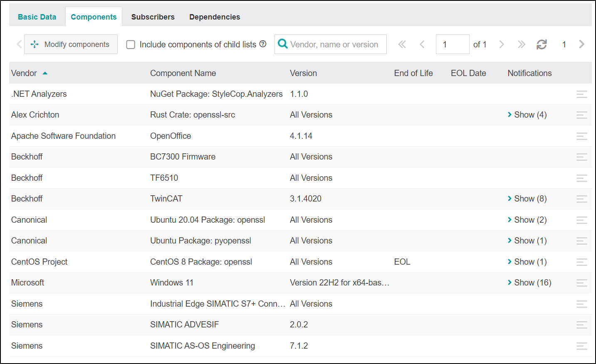The height and width of the screenshot is (364, 596).
Task: Toggle Include components of child lists checkbox
Action: pos(131,44)
